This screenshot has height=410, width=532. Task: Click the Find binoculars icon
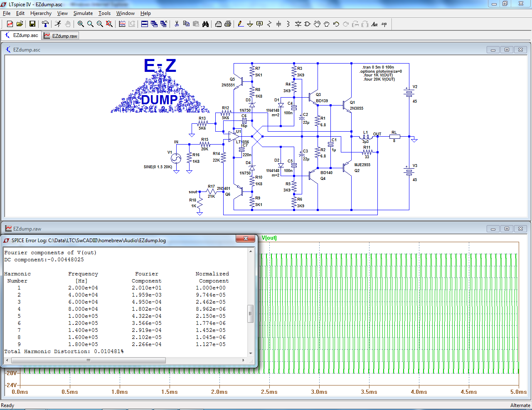pos(205,24)
